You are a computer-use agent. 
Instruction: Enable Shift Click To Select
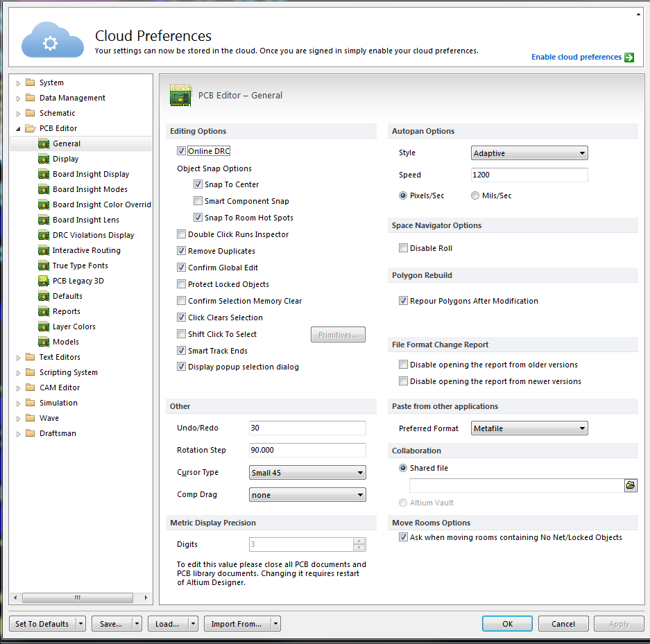181,334
